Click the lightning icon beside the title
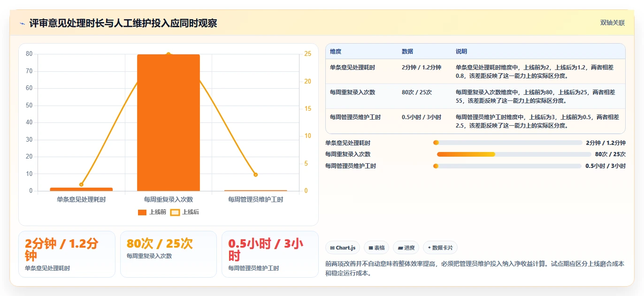 point(22,23)
